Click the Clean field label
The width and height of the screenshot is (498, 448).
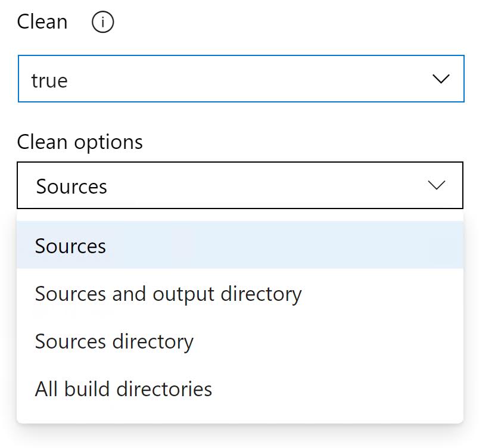pyautogui.click(x=42, y=22)
